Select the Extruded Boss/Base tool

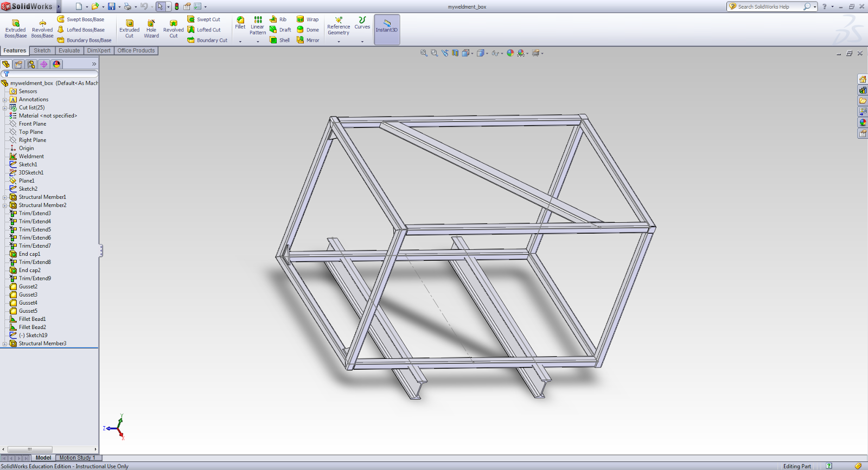pyautogui.click(x=15, y=28)
